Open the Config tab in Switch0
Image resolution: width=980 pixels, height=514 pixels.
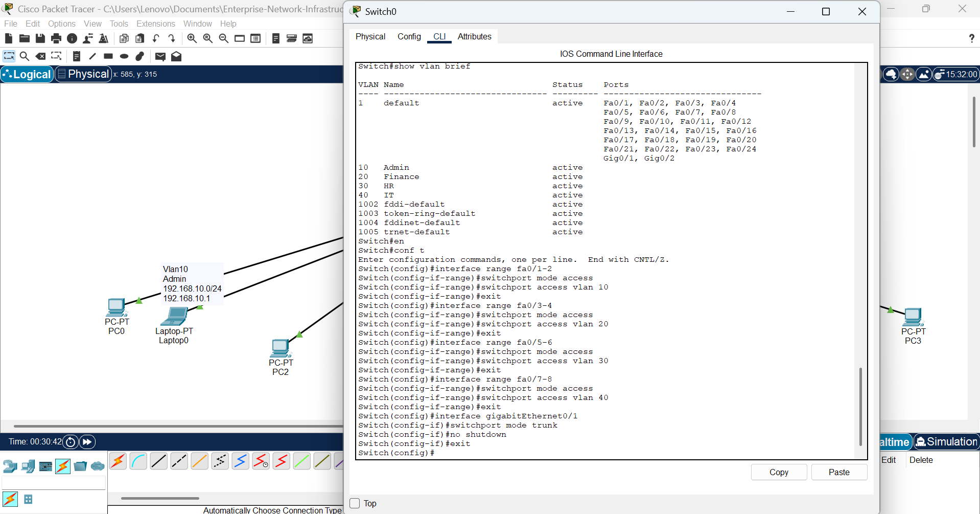pyautogui.click(x=409, y=36)
